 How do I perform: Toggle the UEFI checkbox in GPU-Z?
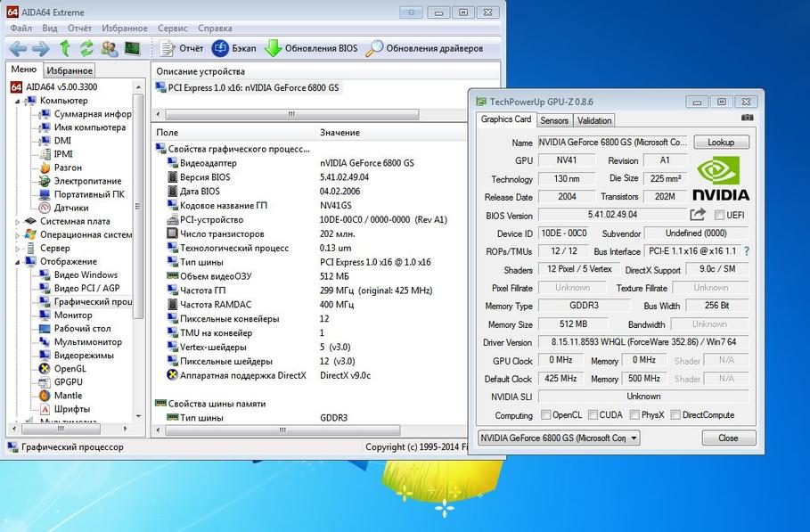[x=719, y=215]
